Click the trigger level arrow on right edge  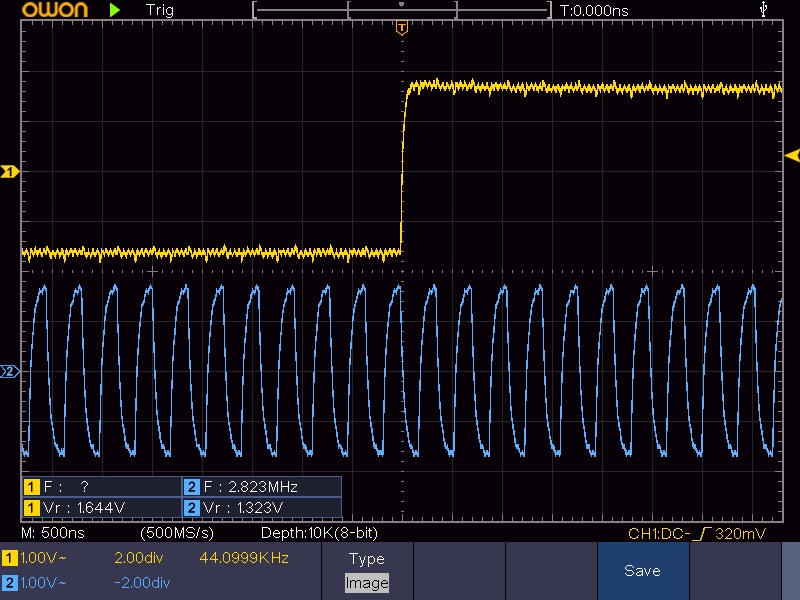(x=792, y=155)
